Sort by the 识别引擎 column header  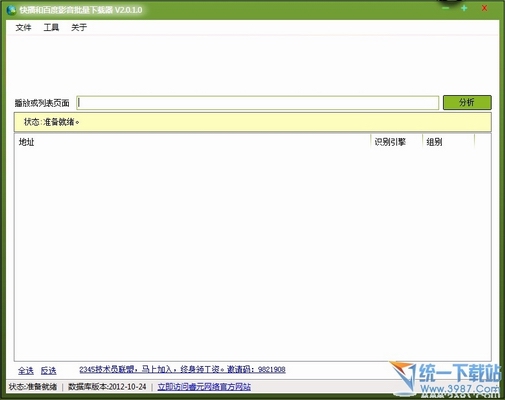[396, 142]
